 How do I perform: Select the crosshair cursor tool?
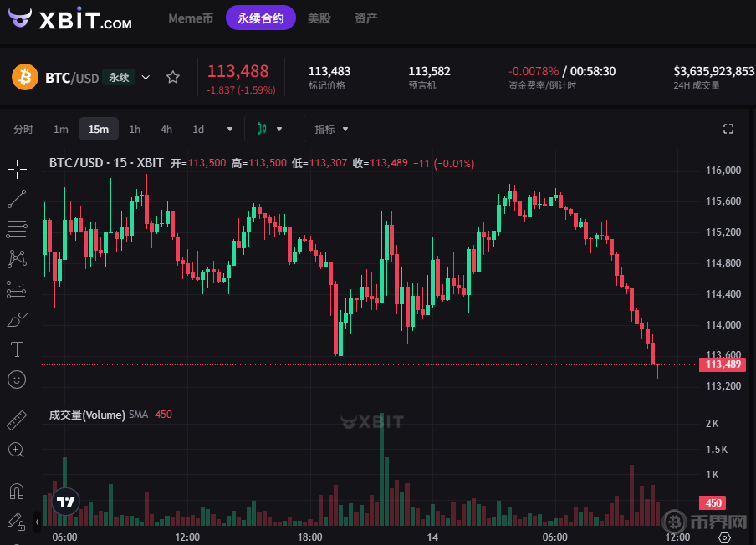(x=17, y=169)
